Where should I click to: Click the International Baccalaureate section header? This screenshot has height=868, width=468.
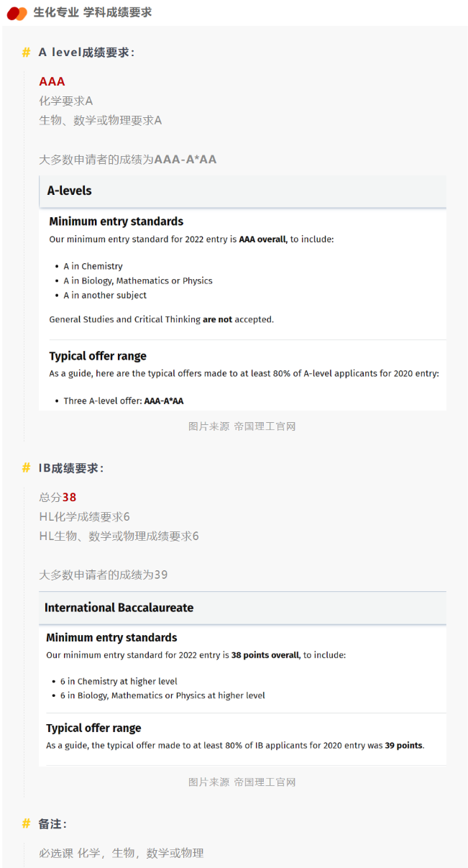click(x=119, y=608)
